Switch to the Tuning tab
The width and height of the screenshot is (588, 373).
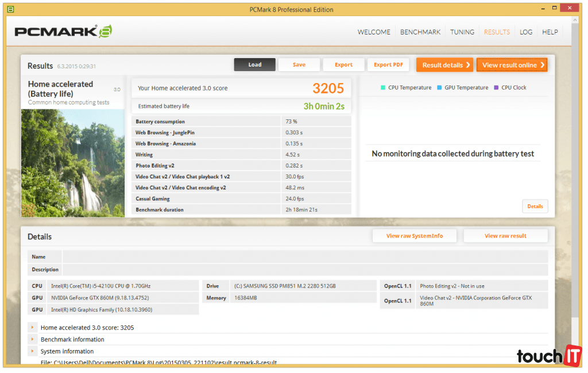click(x=462, y=32)
